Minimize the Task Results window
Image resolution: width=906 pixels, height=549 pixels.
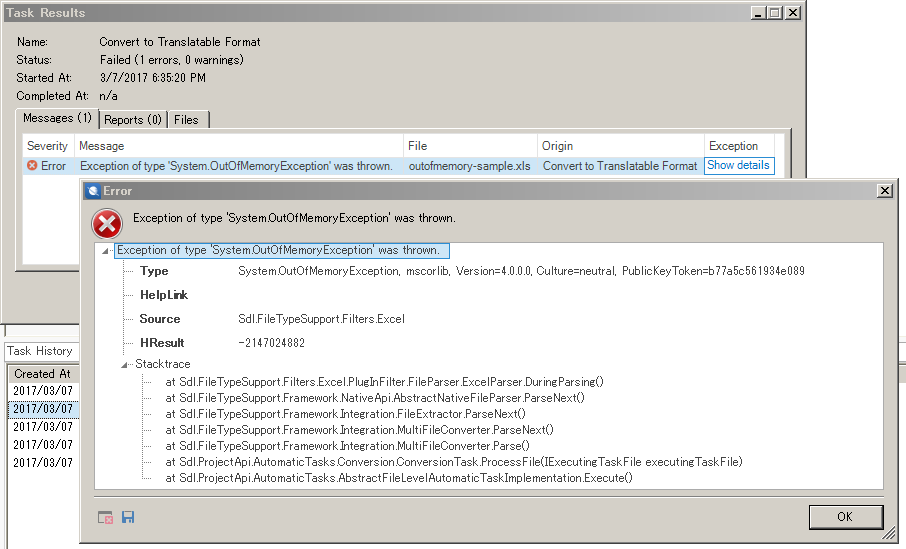point(759,13)
